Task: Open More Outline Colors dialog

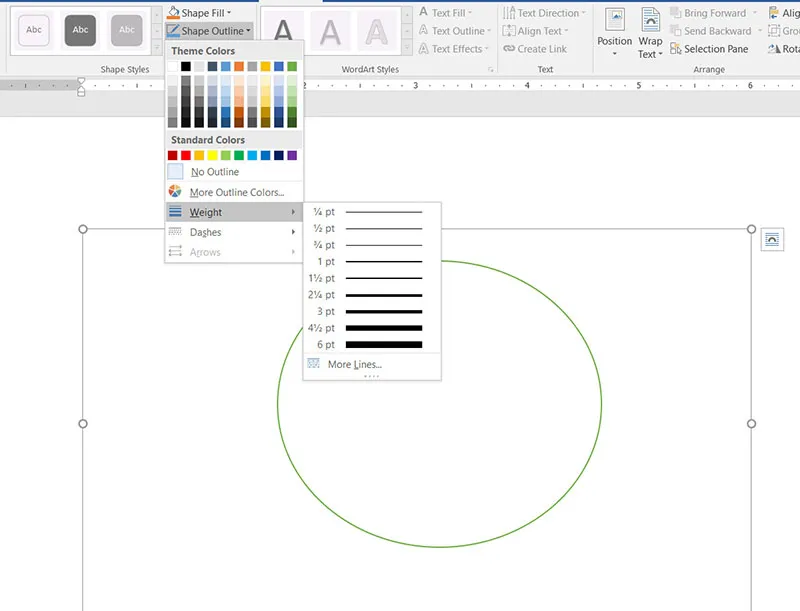Action: (x=236, y=192)
